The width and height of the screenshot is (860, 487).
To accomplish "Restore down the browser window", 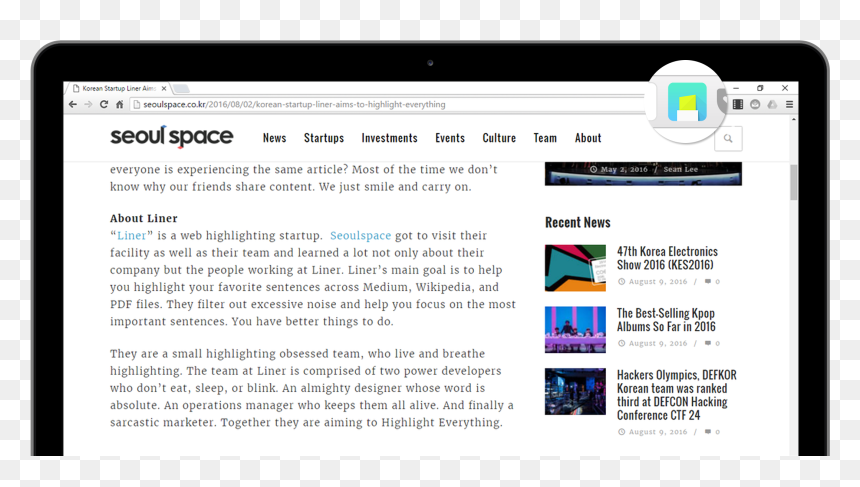I will tap(760, 88).
